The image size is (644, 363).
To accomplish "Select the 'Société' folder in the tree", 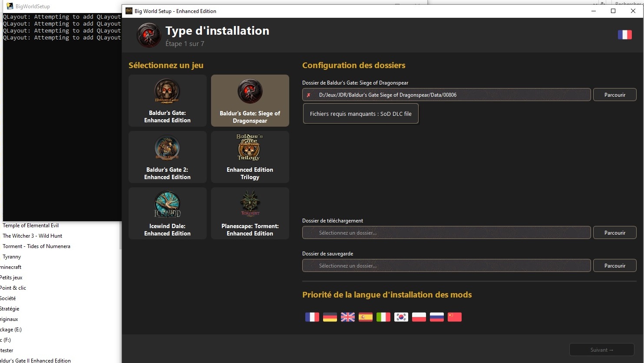I will pyautogui.click(x=8, y=298).
